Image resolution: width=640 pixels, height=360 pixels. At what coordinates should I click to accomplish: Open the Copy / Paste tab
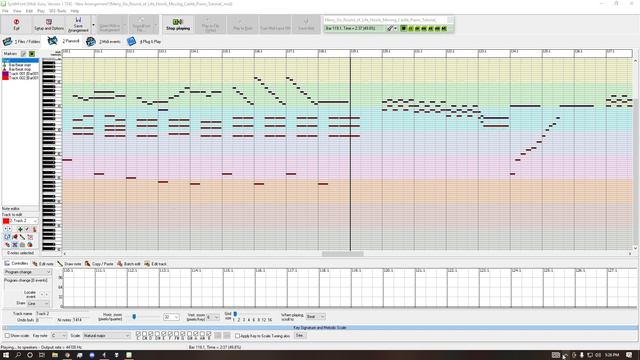[99, 264]
